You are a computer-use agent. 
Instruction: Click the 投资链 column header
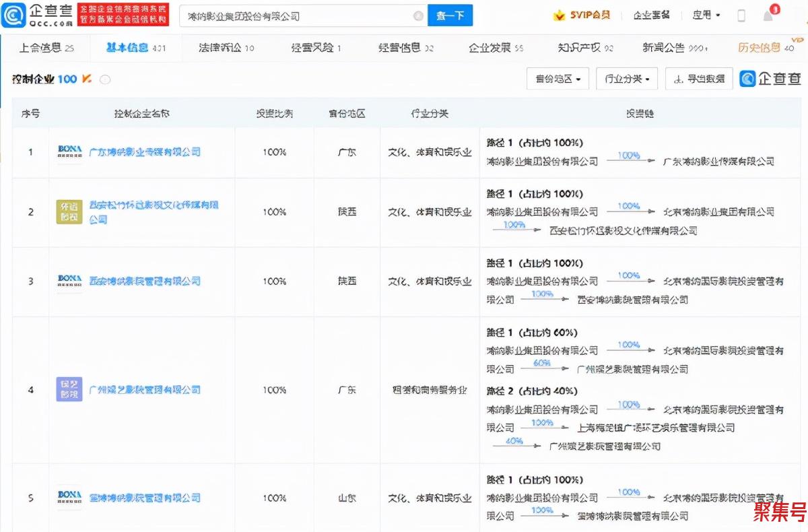tap(640, 114)
